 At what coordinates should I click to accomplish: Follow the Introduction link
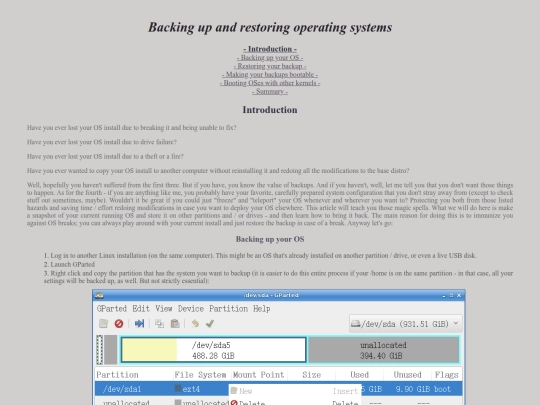[270, 49]
